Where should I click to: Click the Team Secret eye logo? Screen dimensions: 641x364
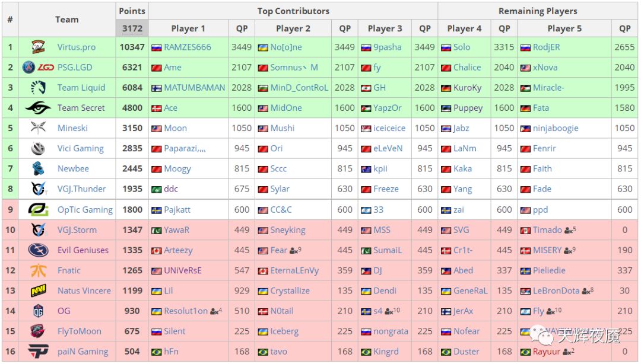coord(38,108)
